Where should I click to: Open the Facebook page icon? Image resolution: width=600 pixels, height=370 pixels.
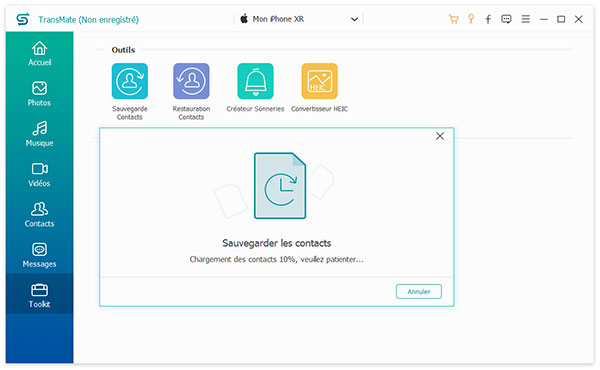point(488,19)
